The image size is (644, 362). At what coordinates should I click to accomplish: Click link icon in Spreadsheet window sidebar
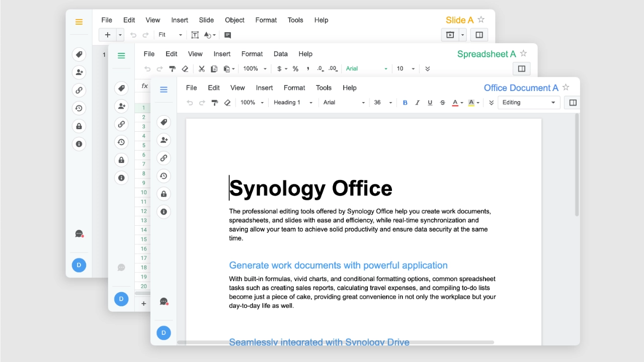[x=121, y=124]
